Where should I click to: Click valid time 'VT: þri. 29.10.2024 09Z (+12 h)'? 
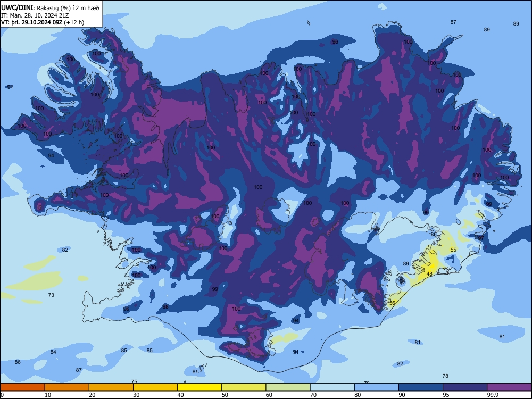click(x=43, y=22)
